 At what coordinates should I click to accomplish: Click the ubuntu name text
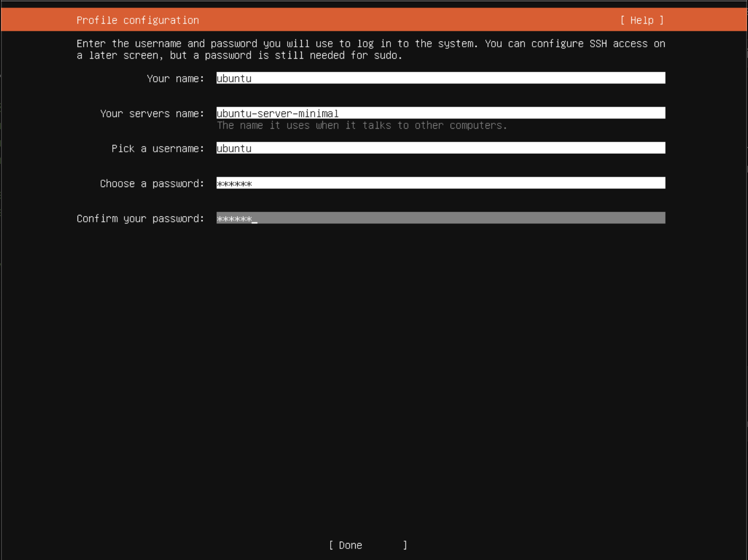(234, 78)
